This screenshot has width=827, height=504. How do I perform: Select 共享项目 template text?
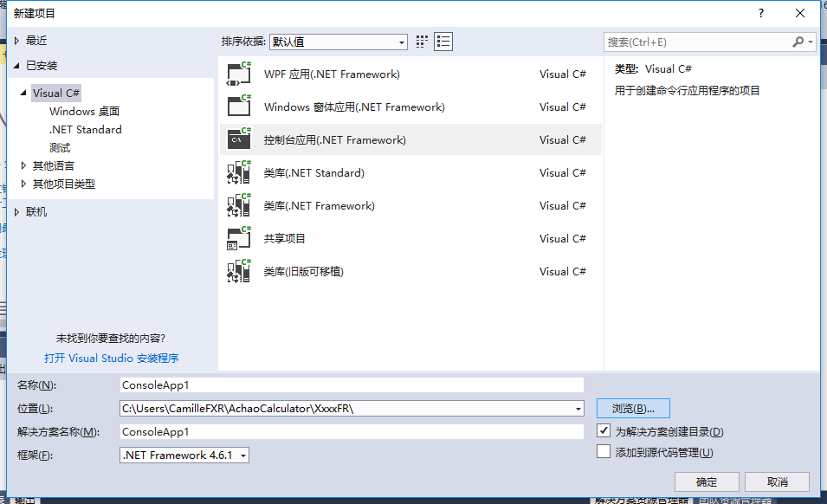[x=284, y=238]
